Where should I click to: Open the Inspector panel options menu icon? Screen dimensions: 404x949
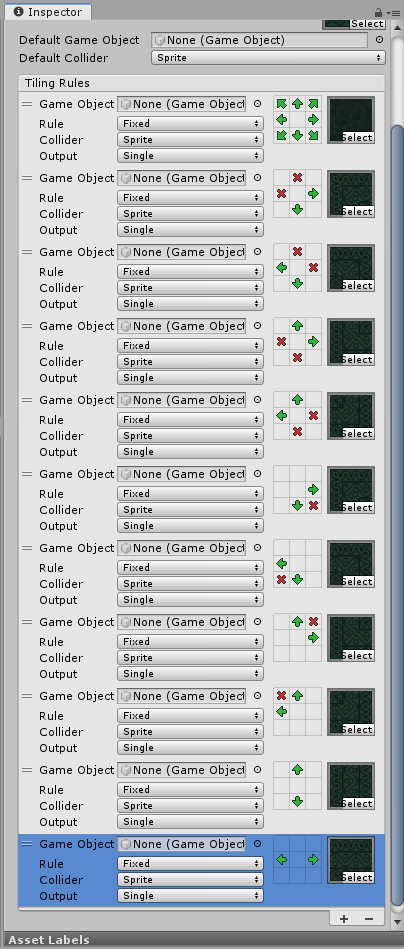tap(392, 12)
